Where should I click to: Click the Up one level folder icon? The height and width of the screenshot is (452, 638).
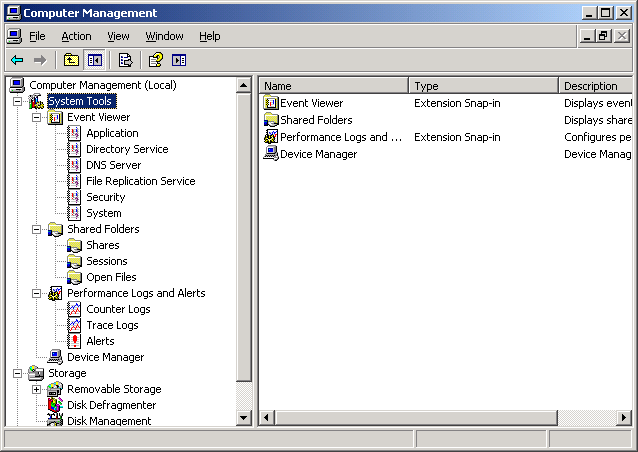point(71,61)
